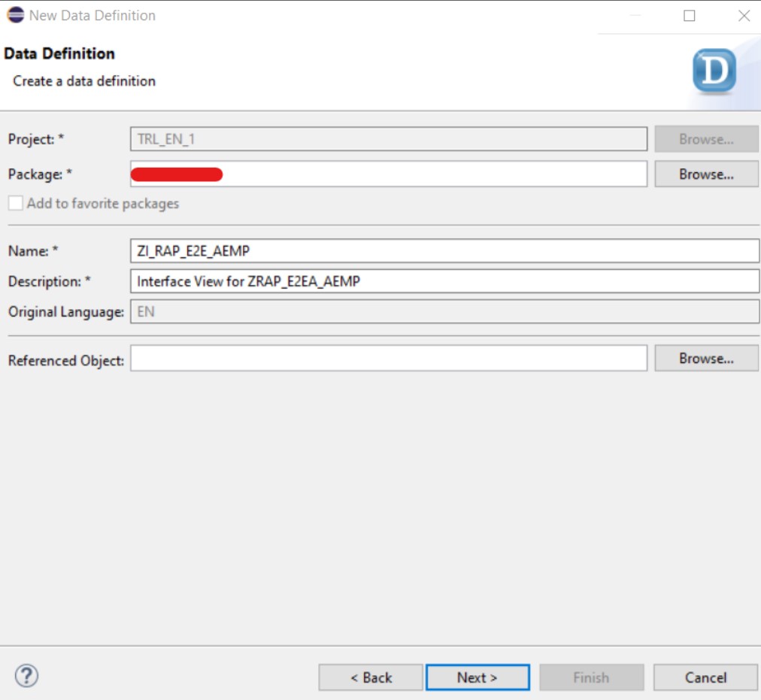Cancel the data definition wizard
761x700 pixels.
pyautogui.click(x=705, y=677)
